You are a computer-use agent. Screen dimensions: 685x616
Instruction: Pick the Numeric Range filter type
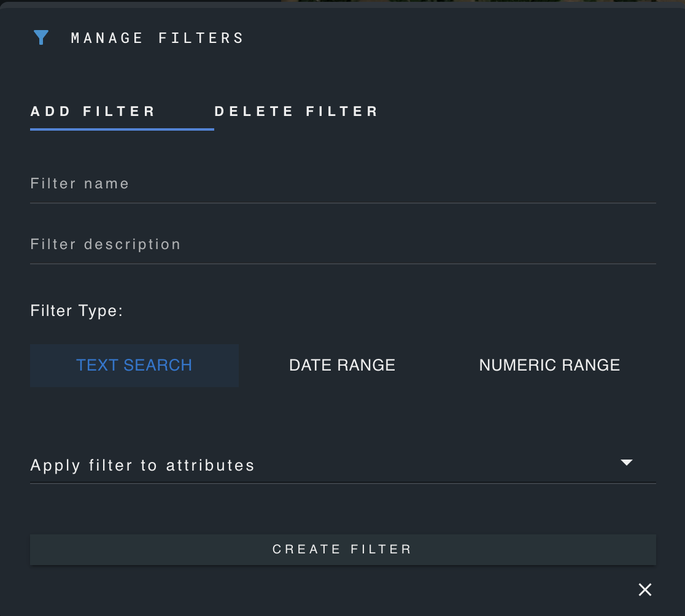tap(549, 366)
